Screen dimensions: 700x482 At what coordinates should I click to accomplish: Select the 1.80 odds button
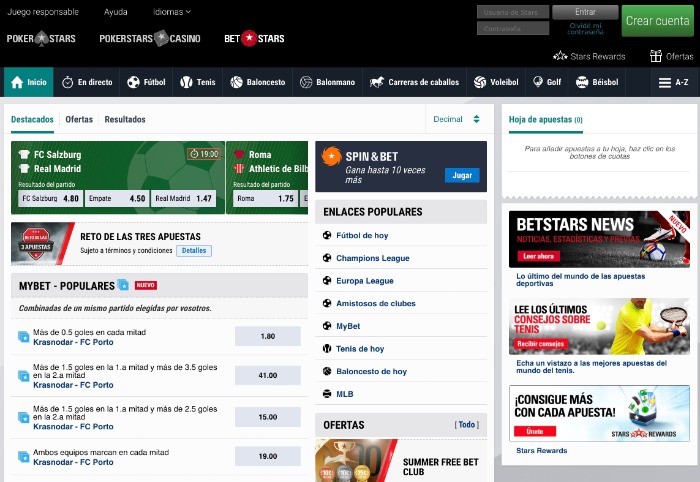(x=268, y=337)
